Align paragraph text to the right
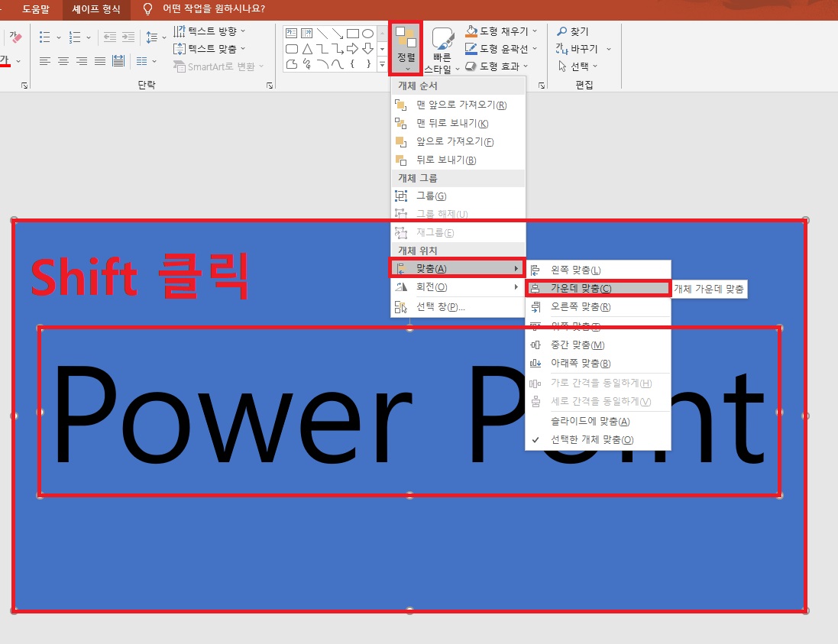Screen dimensions: 838x644 point(81,61)
